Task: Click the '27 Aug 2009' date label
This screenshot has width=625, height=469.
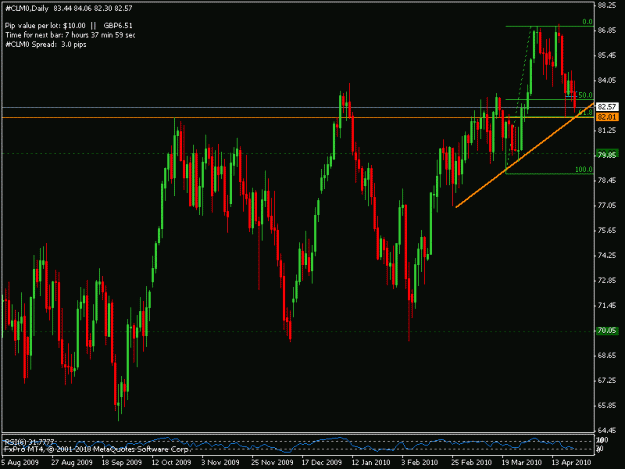Action: click(71, 463)
